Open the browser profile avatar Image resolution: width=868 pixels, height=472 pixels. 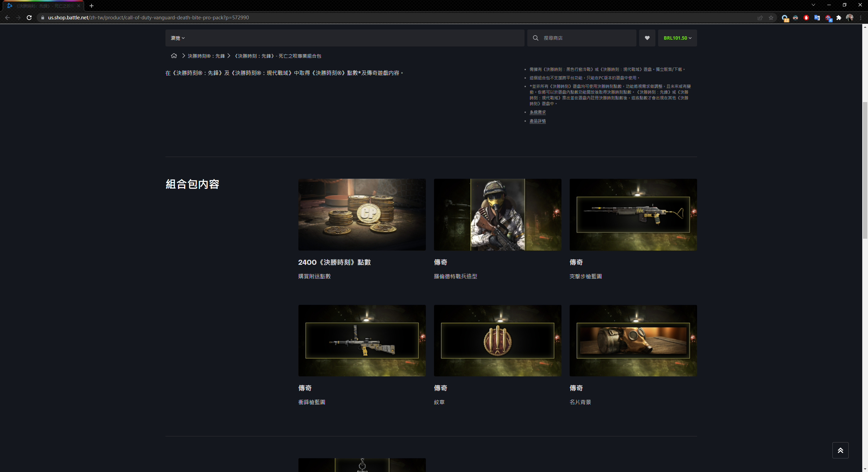click(849, 18)
